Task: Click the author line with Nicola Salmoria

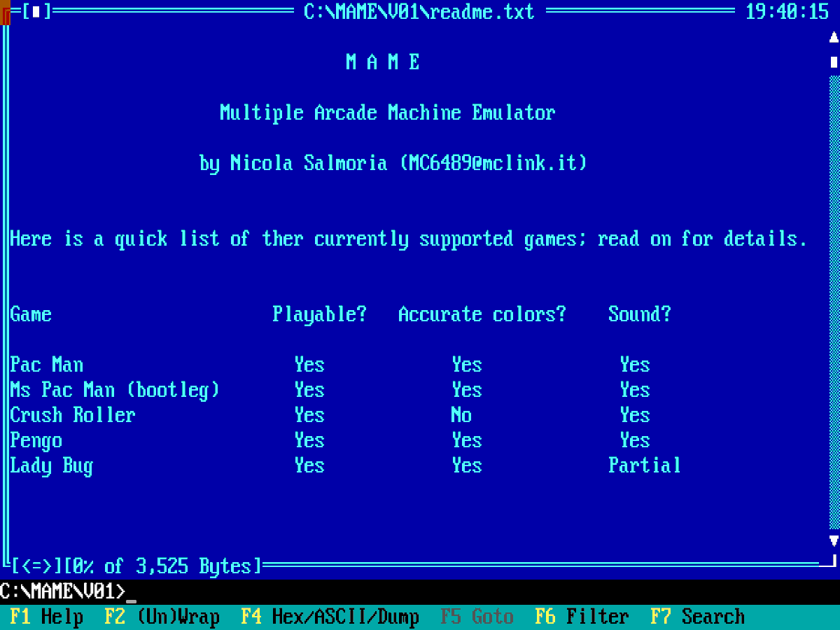Action: (393, 163)
